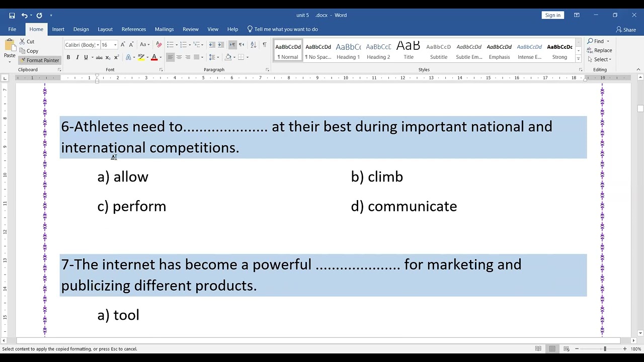
Task: Open the bullets list dropdown arrow
Action: pos(176,45)
